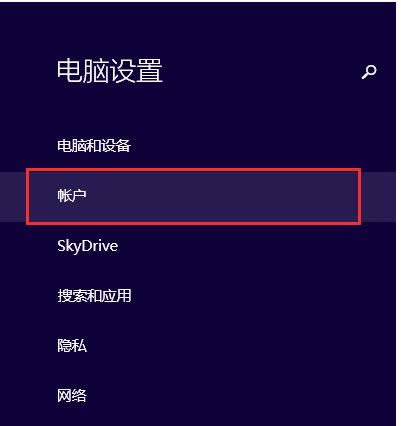Navigate to PC and devices (电脑和设备)

[94, 146]
